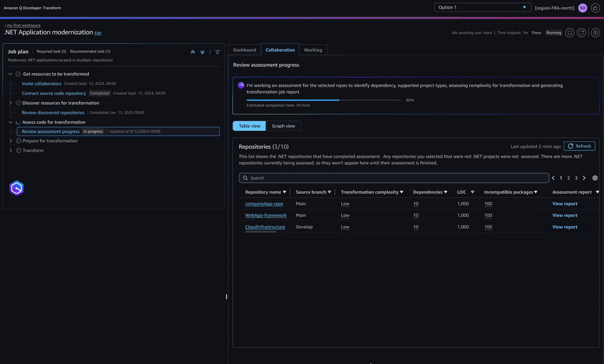Switch to Table view
The image size is (604, 364).
point(249,125)
